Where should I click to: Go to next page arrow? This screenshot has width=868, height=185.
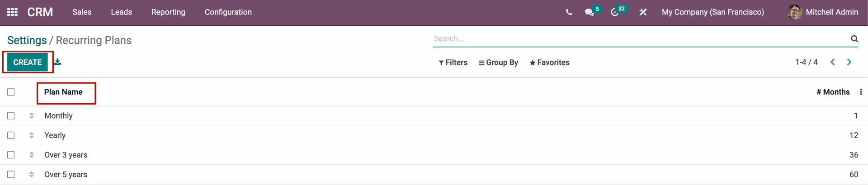[849, 62]
